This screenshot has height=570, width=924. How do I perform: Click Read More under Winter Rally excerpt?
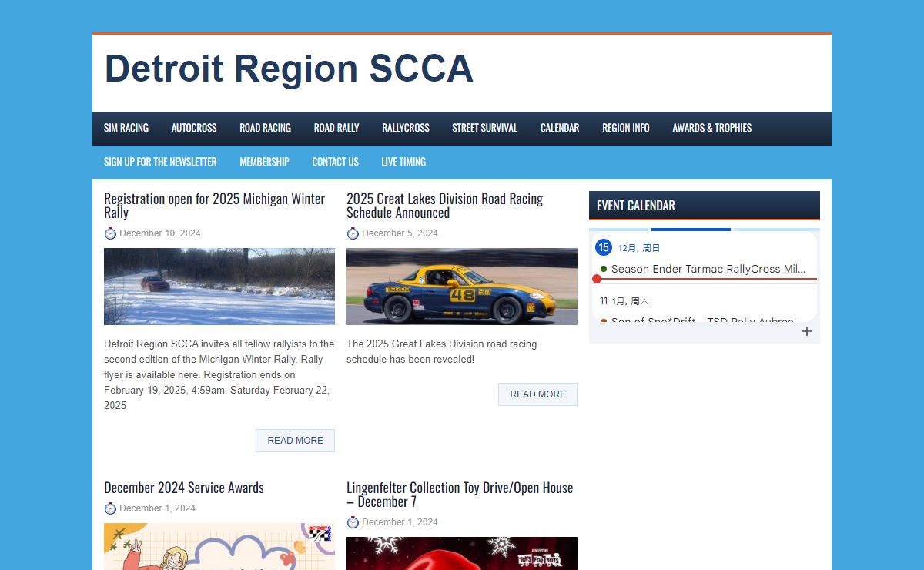coord(295,441)
